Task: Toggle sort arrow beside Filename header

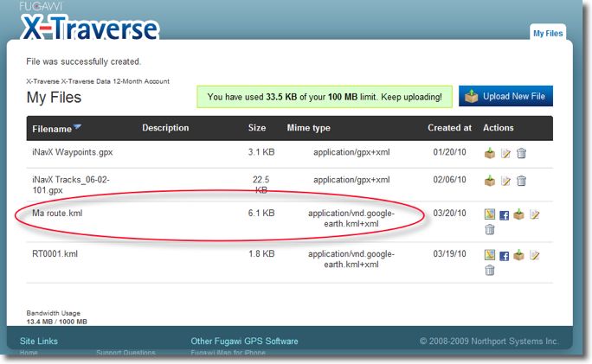Action: pyautogui.click(x=77, y=127)
